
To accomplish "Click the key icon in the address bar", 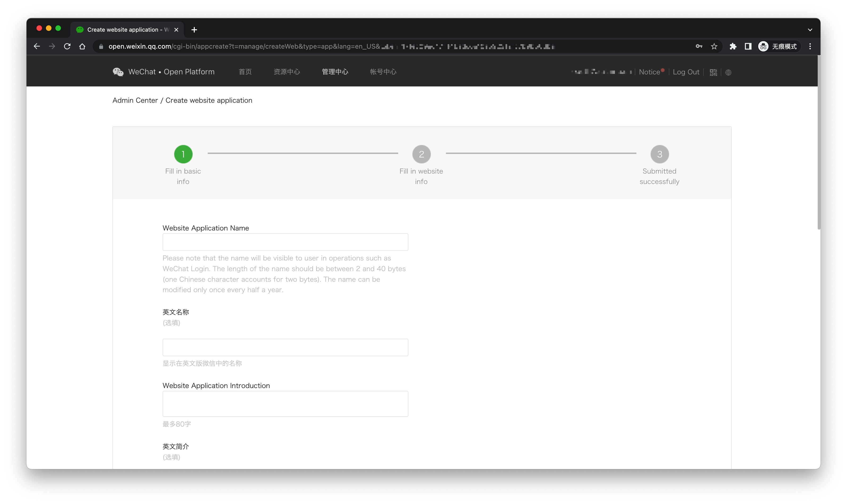I will coord(699,46).
